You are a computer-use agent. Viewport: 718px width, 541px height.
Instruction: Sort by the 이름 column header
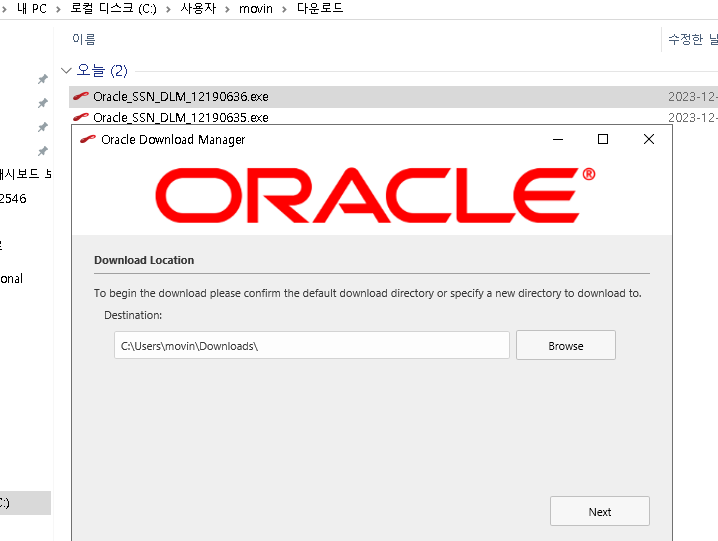[x=84, y=39]
